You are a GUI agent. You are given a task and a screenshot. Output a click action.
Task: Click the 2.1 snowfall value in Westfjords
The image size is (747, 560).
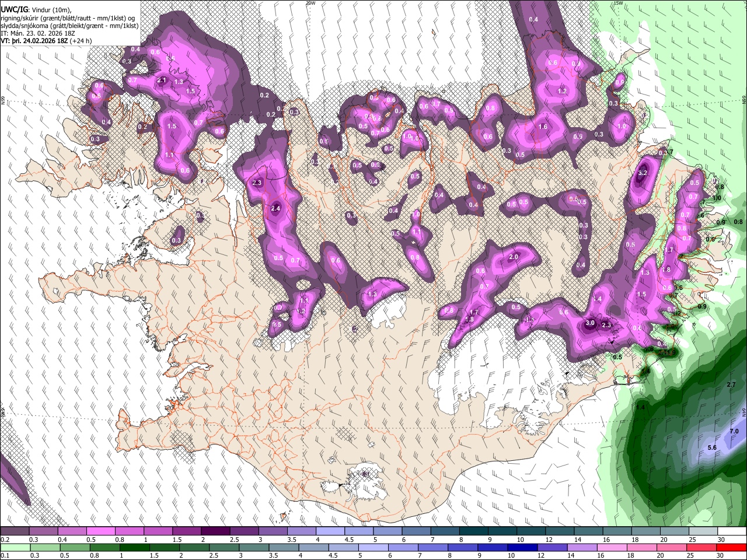(x=162, y=80)
